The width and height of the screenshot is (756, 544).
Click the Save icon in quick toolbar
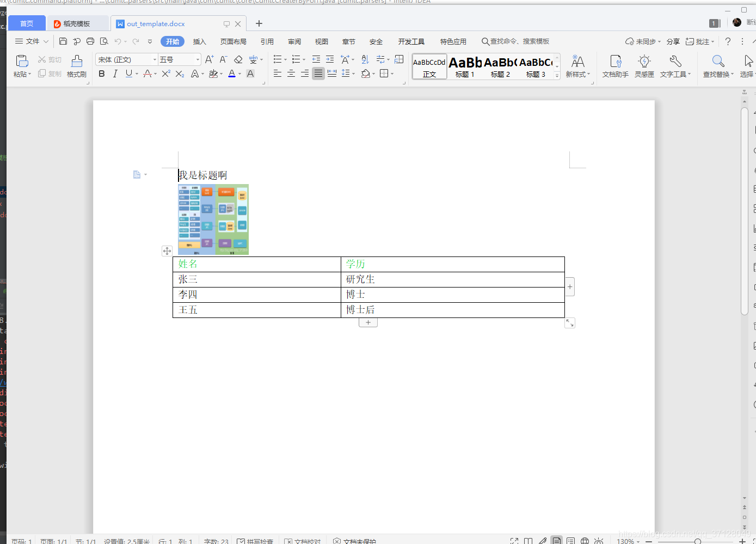pyautogui.click(x=63, y=41)
